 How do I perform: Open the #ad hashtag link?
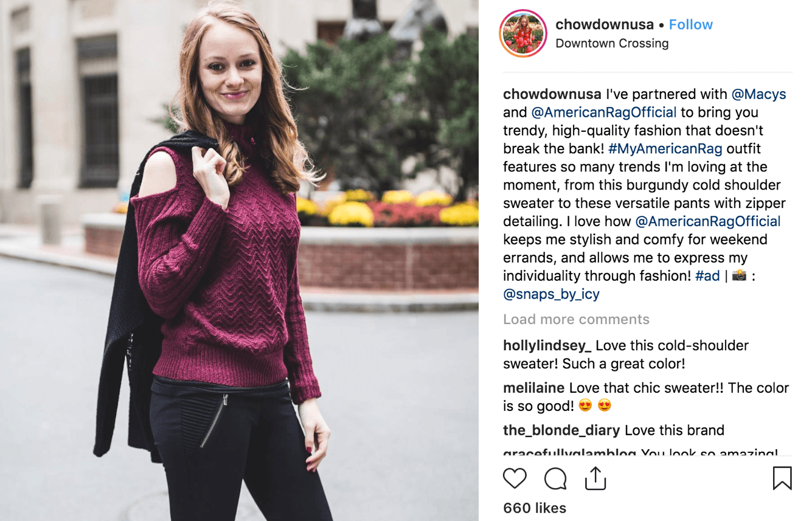707,276
